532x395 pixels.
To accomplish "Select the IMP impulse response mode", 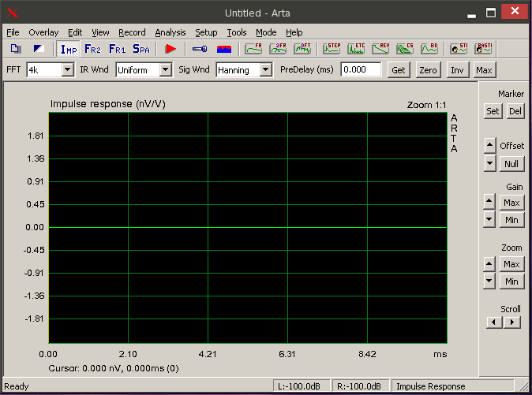I will point(68,49).
